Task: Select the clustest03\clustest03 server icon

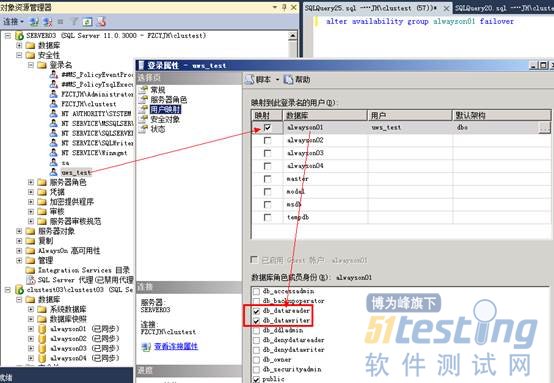Action: click(x=19, y=290)
